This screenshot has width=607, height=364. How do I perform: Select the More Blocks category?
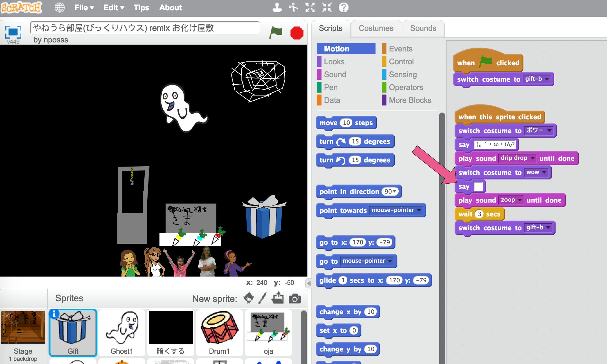[x=410, y=100]
